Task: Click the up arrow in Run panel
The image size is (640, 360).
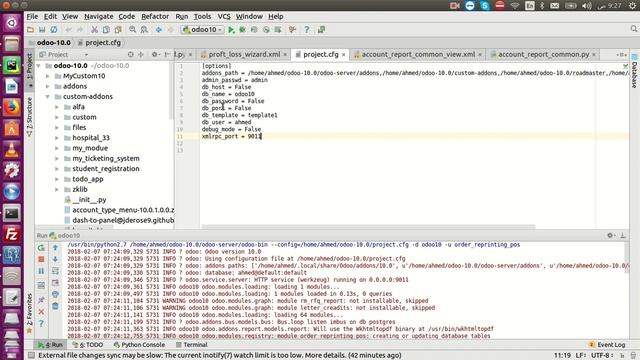Action: [x=55, y=247]
